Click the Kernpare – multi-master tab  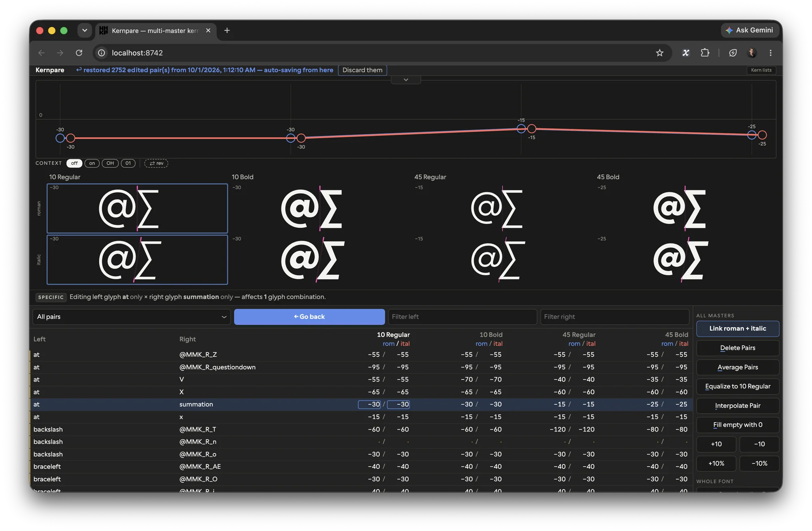(156, 31)
